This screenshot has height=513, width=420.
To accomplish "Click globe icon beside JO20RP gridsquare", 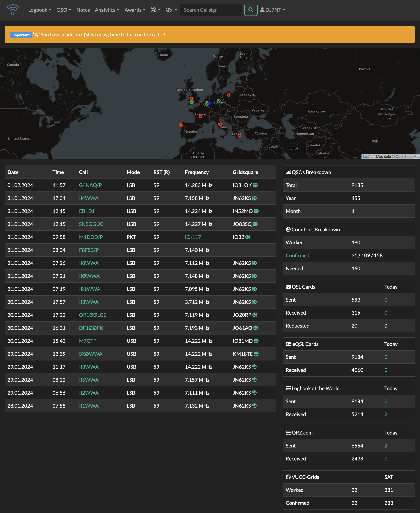I will (x=255, y=315).
